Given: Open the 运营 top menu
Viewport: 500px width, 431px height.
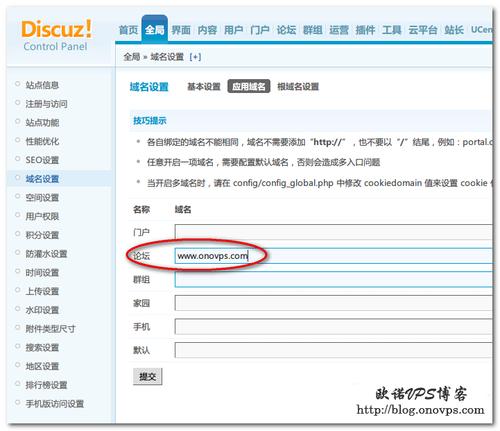Looking at the screenshot, I should (339, 30).
